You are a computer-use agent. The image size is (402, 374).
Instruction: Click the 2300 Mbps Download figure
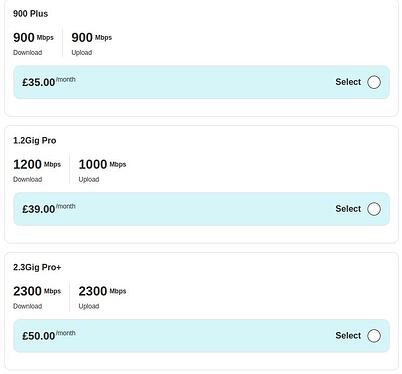coord(37,291)
